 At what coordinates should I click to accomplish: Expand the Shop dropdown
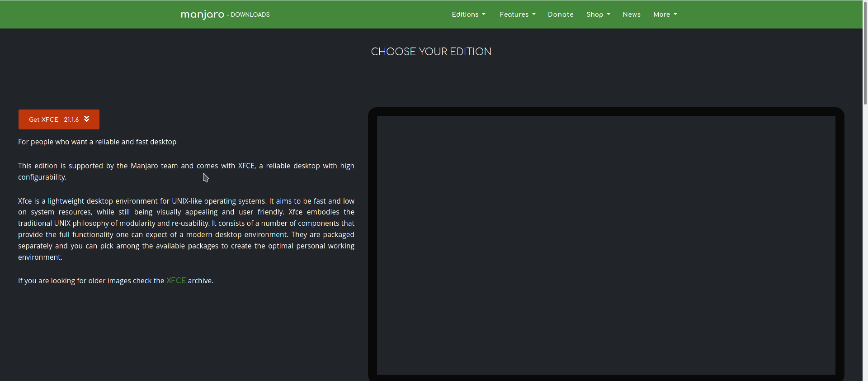[x=594, y=14]
